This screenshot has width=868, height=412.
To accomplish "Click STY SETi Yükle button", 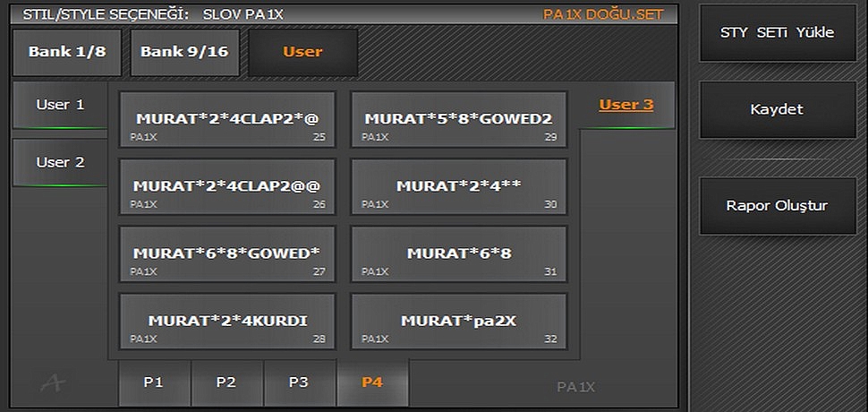I will coord(777,33).
